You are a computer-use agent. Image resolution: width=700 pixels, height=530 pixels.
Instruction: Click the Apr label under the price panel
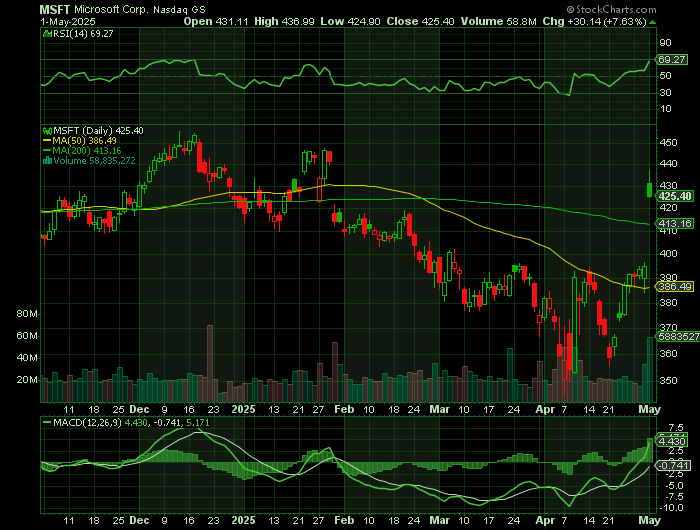pyautogui.click(x=545, y=409)
